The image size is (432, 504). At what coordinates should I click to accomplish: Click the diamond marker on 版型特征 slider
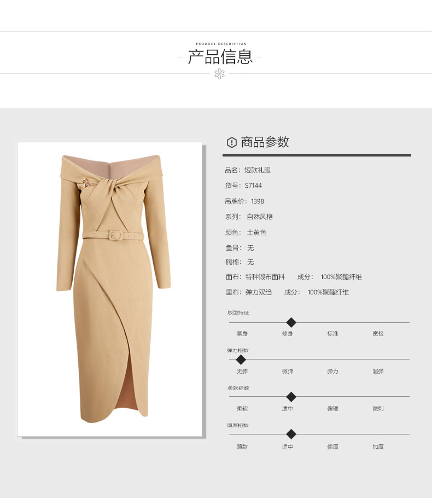click(291, 322)
